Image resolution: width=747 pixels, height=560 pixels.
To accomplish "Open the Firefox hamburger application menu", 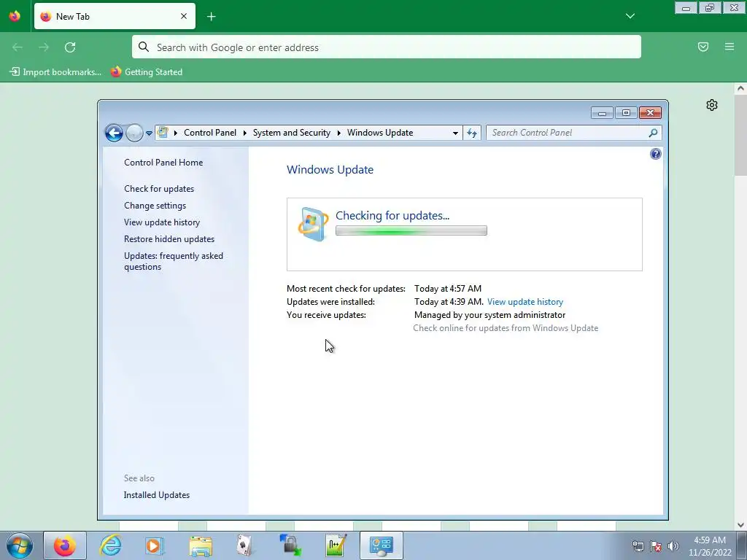I will click(x=729, y=47).
